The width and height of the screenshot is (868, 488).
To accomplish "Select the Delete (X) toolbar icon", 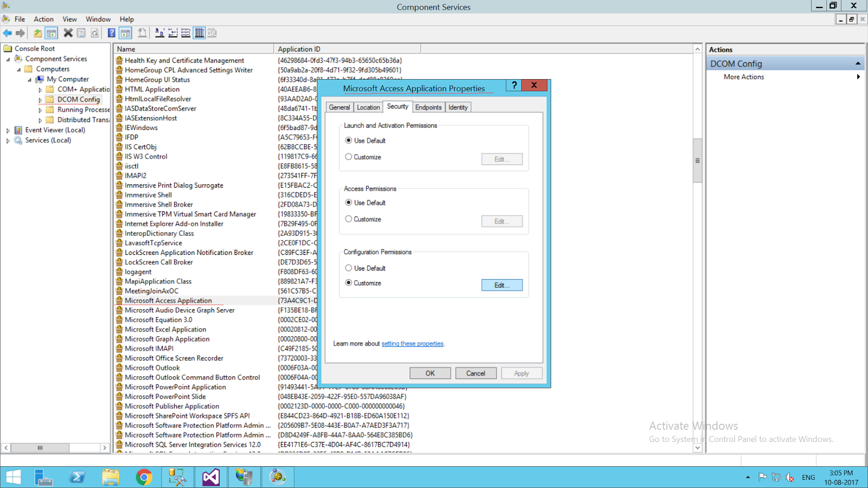I will (x=67, y=33).
